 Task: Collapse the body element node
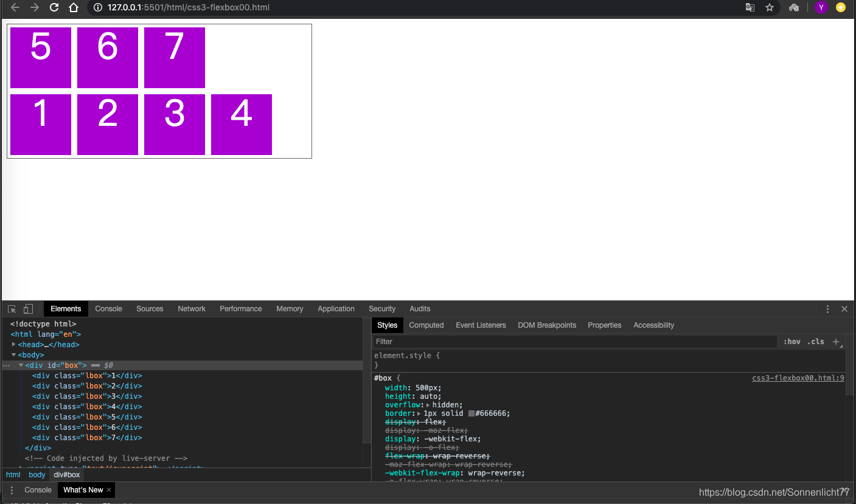tap(14, 354)
